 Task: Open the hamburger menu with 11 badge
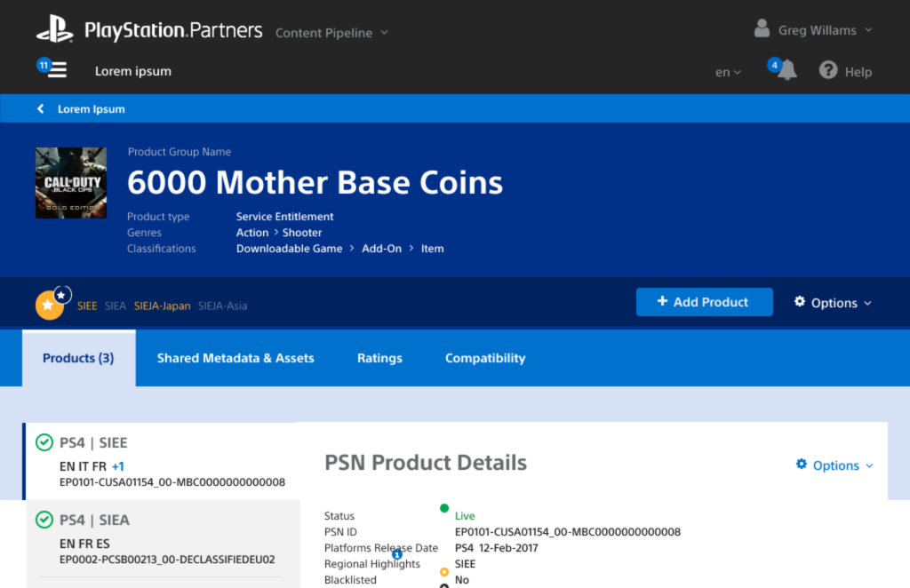click(57, 69)
